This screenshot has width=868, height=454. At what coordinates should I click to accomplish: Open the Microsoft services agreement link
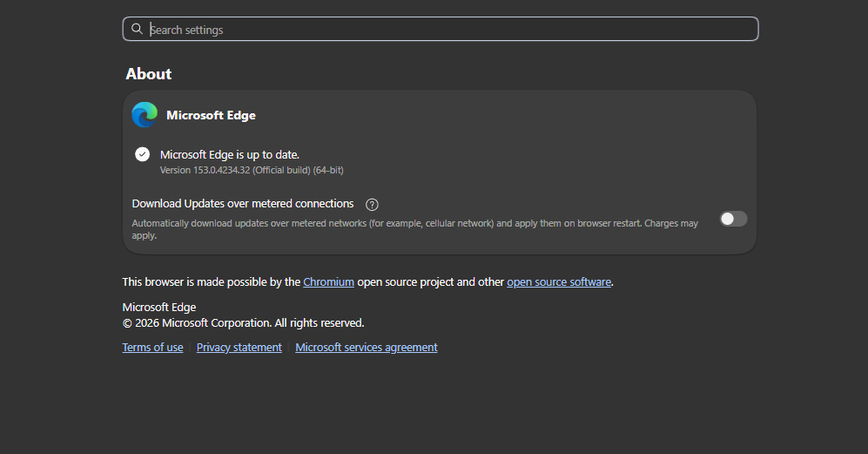point(366,348)
